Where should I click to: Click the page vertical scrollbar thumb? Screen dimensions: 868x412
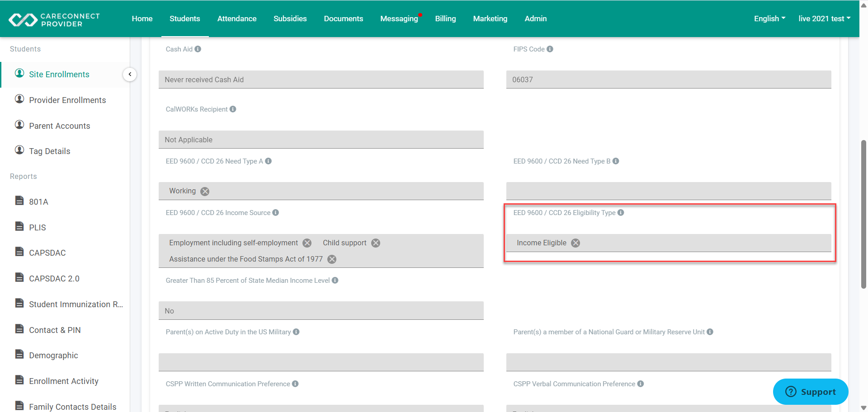(x=863, y=214)
